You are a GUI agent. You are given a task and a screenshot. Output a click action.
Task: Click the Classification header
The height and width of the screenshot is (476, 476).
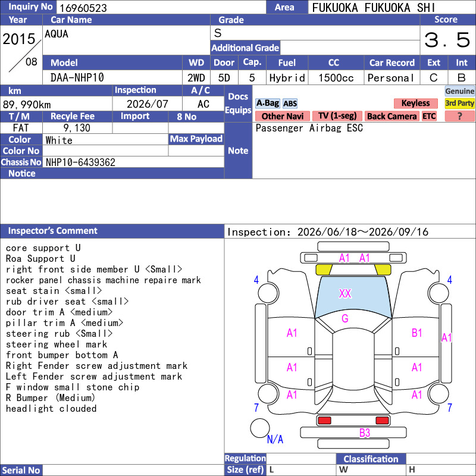(371, 459)
